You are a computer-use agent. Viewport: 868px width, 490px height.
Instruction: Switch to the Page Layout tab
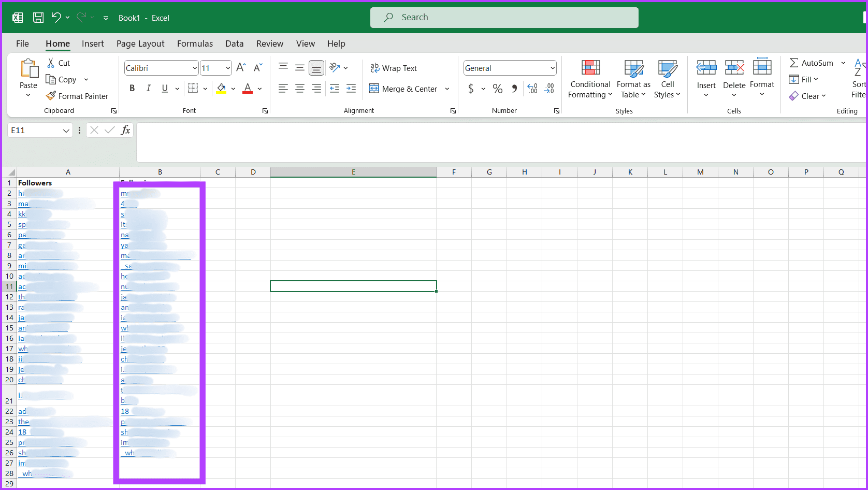tap(140, 44)
